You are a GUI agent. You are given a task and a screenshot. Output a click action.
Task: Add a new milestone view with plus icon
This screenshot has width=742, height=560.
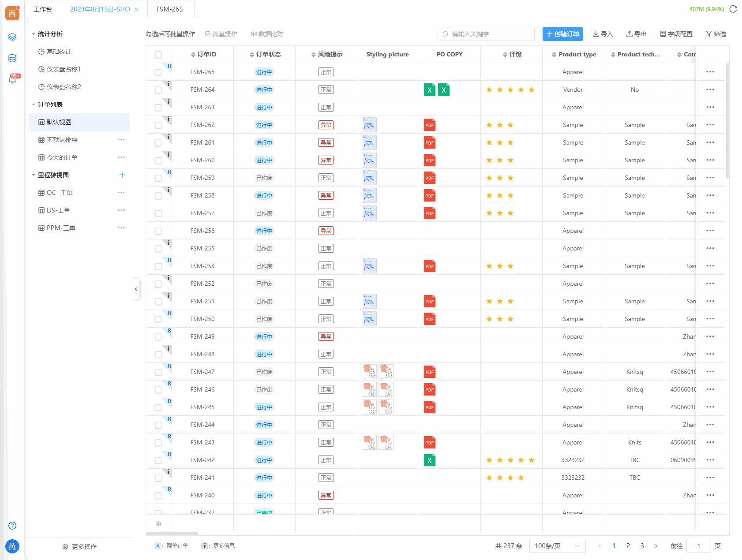122,175
